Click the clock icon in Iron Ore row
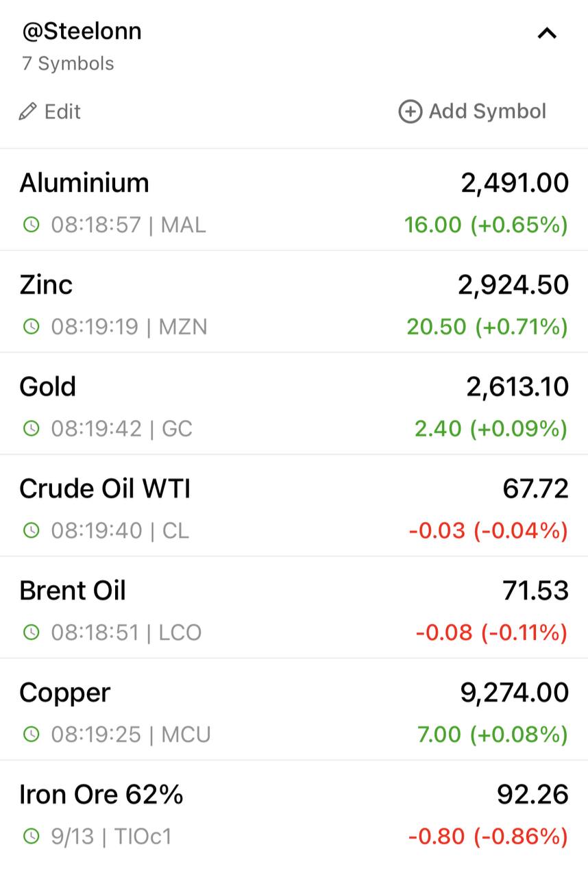The image size is (588, 877). coord(32,837)
